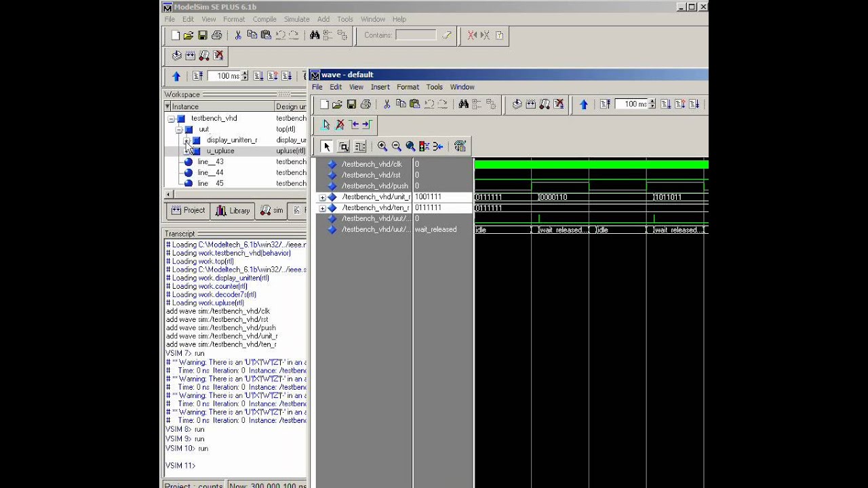This screenshot has height=488, width=868.
Task: Select the arrow Select Mode tool in wave
Action: click(326, 146)
